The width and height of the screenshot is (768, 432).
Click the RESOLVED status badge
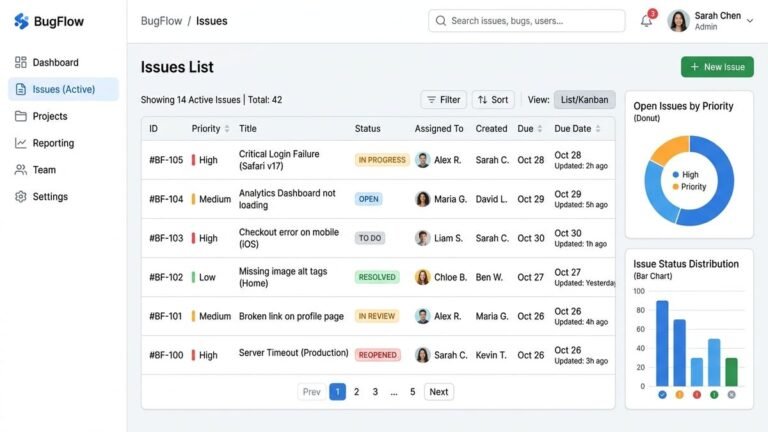(x=377, y=277)
